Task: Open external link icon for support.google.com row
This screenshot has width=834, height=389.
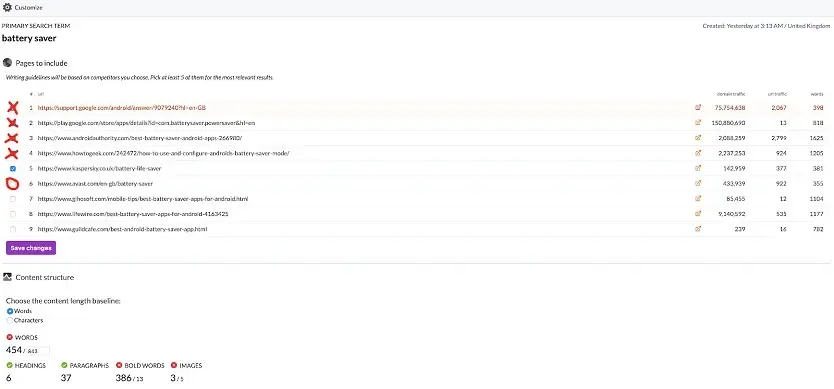Action: [x=698, y=107]
